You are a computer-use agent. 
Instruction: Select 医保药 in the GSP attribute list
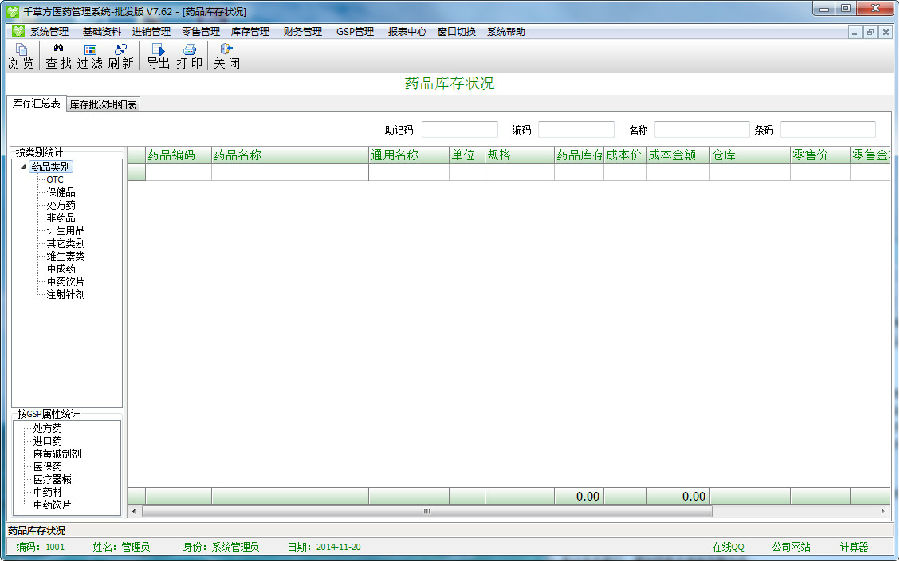[47, 466]
